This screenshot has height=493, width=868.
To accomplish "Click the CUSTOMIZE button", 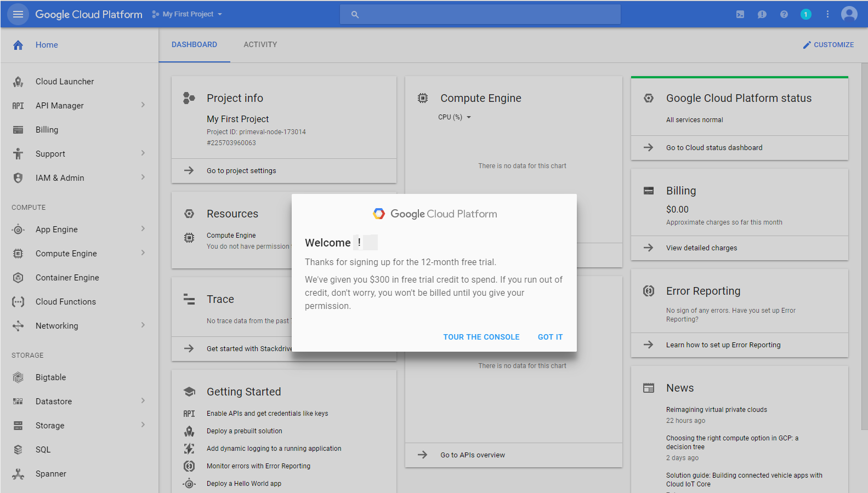I will [828, 45].
